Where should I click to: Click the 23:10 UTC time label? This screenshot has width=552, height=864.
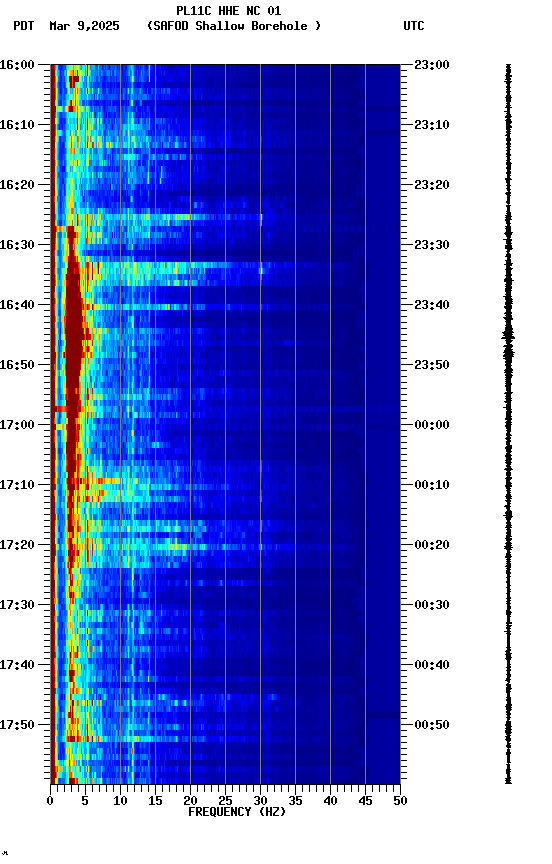coord(432,125)
